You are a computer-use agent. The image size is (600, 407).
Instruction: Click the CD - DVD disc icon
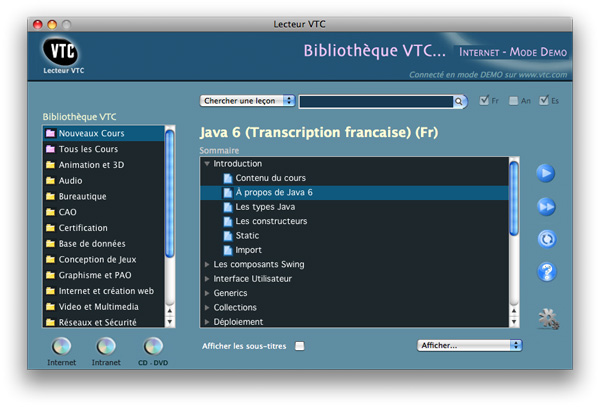(153, 347)
